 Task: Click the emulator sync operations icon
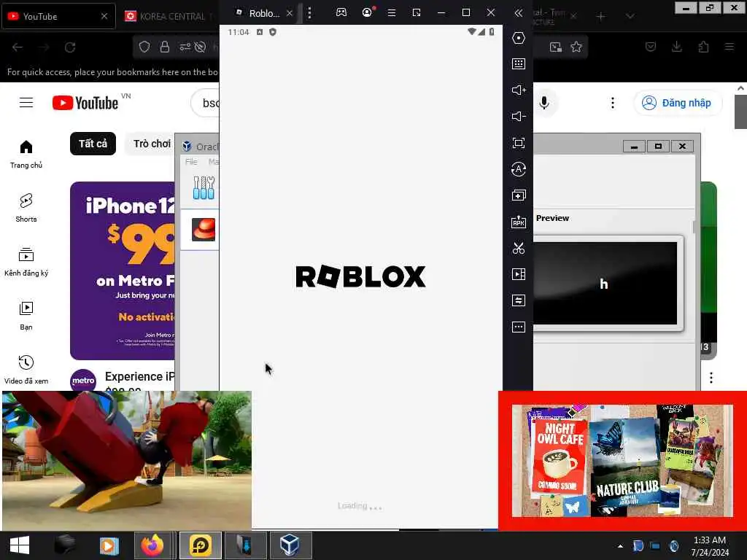click(519, 300)
